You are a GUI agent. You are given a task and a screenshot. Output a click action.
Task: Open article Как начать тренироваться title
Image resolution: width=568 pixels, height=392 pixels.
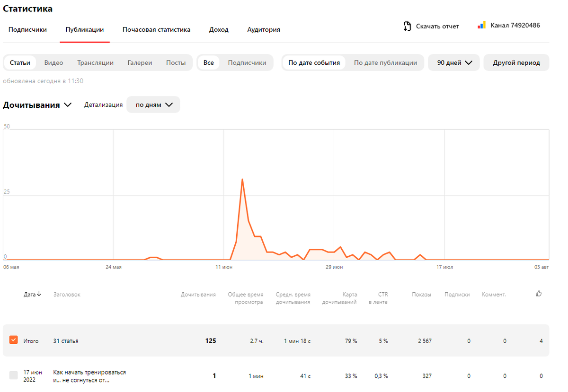click(89, 376)
